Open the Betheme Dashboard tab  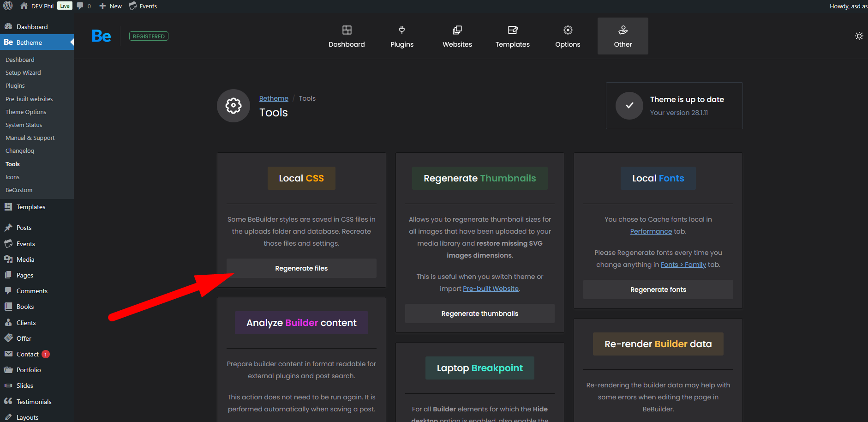coord(347,36)
